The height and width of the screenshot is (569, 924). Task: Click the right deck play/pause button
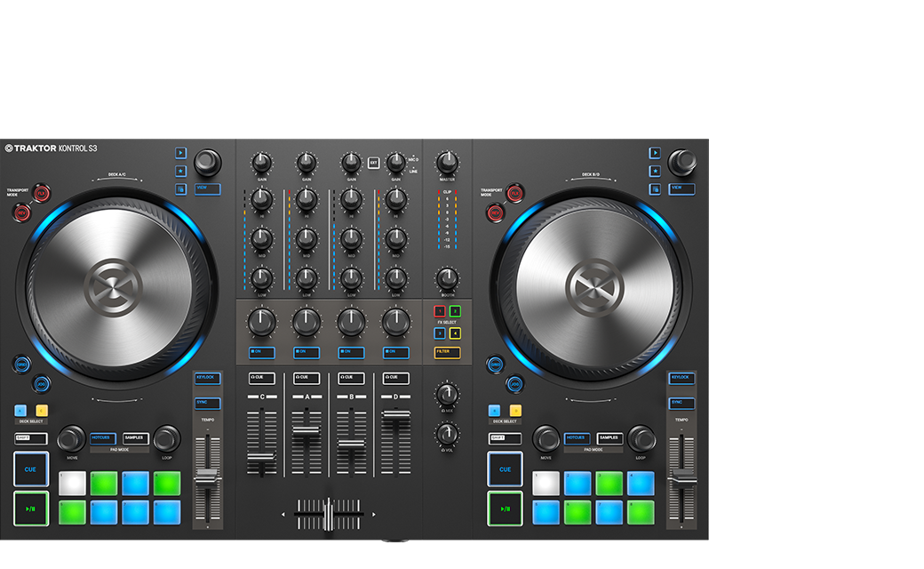tap(505, 509)
